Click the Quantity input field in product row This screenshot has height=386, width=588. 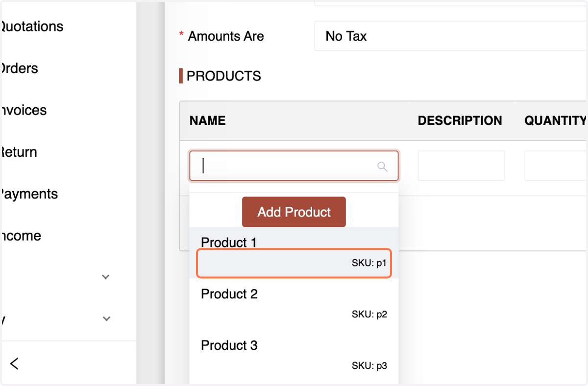click(x=556, y=166)
